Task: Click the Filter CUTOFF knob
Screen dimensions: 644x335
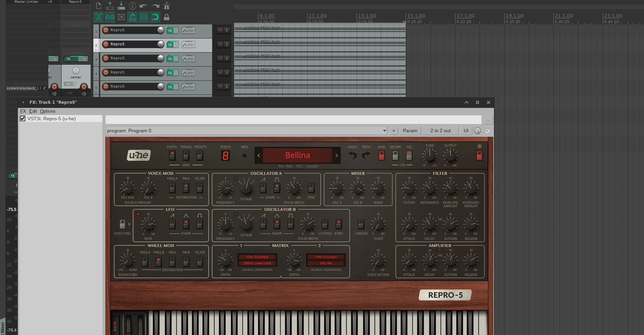Action: point(409,188)
